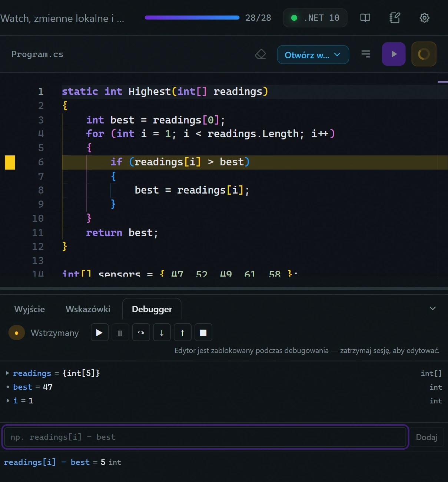Click the Dodaj watch button
Screen dimensions: 448x482
point(427,437)
